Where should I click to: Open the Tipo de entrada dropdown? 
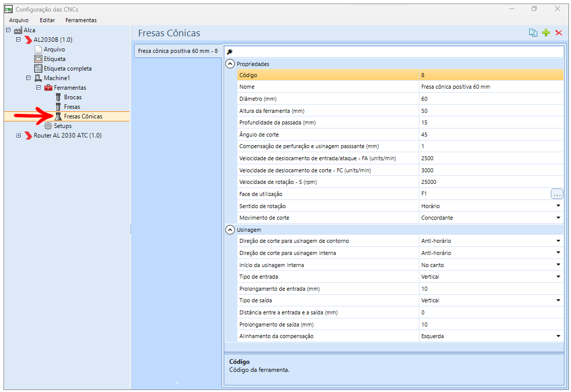coord(558,277)
